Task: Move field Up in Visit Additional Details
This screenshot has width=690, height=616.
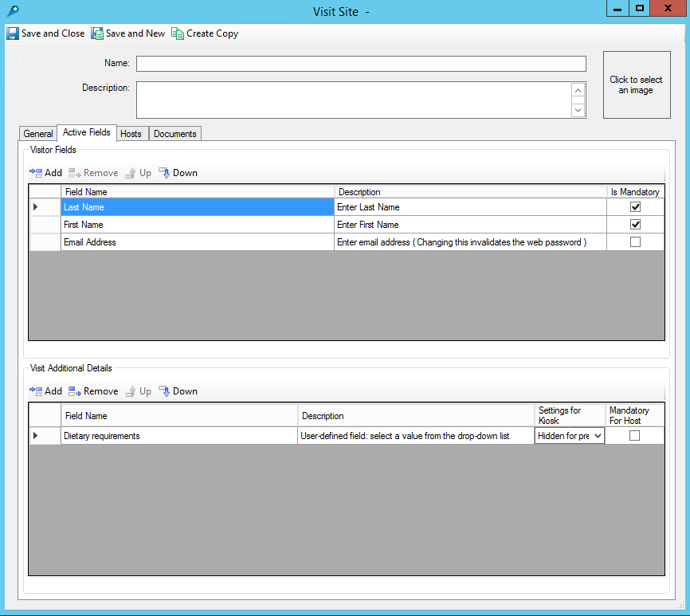Action: (138, 391)
